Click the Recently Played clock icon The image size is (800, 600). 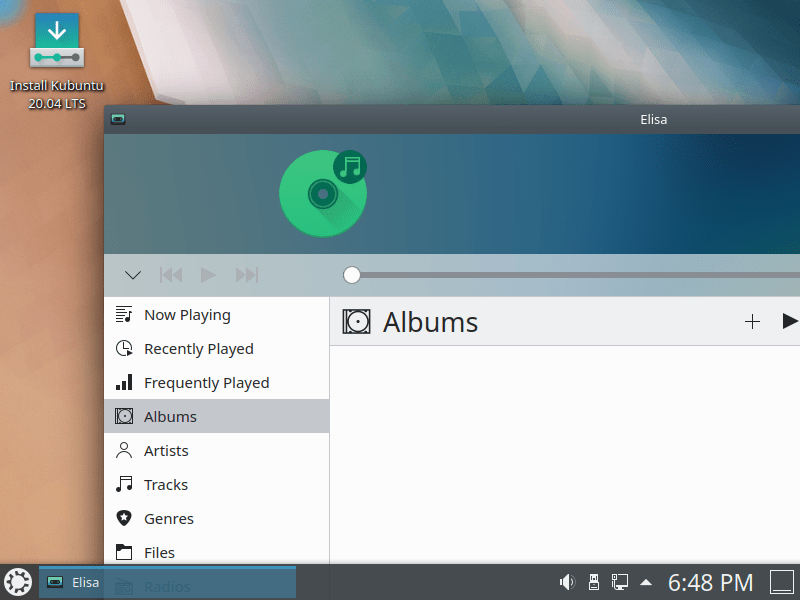pos(124,348)
